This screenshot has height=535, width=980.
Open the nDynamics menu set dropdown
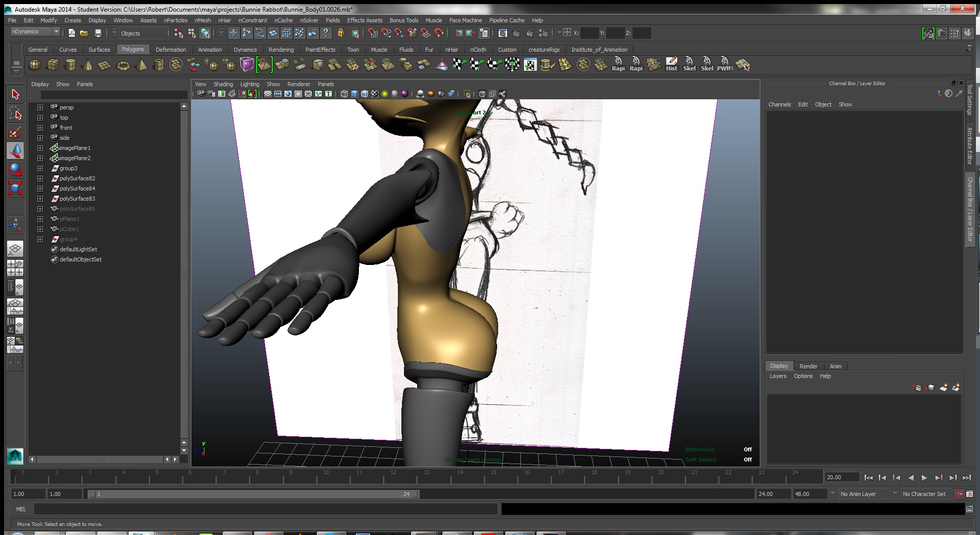tap(34, 32)
